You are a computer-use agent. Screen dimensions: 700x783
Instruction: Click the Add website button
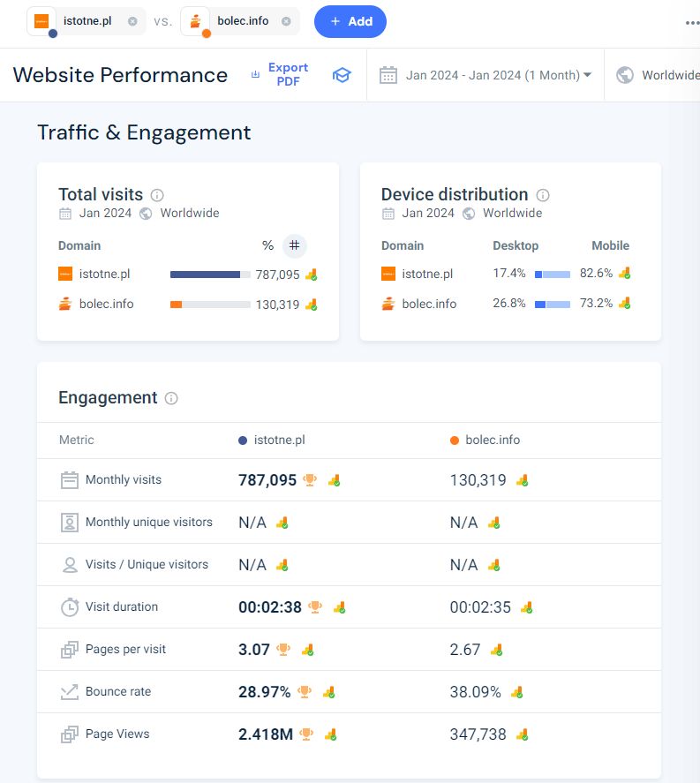[350, 21]
